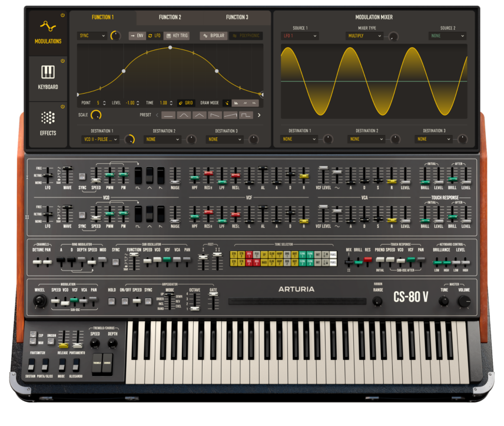
Task: Open Modulation Mixer Destination 3 dropdown
Action: pyautogui.click(x=434, y=139)
